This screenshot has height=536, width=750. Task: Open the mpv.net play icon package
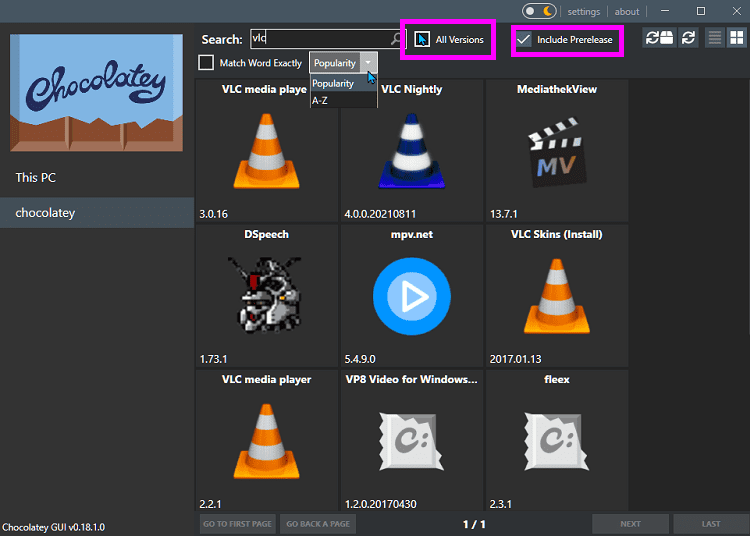coord(412,295)
